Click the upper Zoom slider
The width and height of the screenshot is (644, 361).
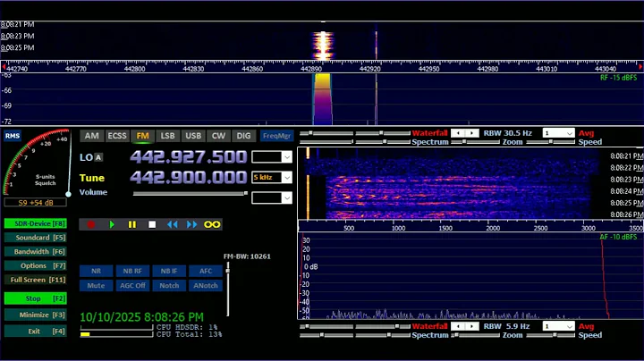click(475, 142)
